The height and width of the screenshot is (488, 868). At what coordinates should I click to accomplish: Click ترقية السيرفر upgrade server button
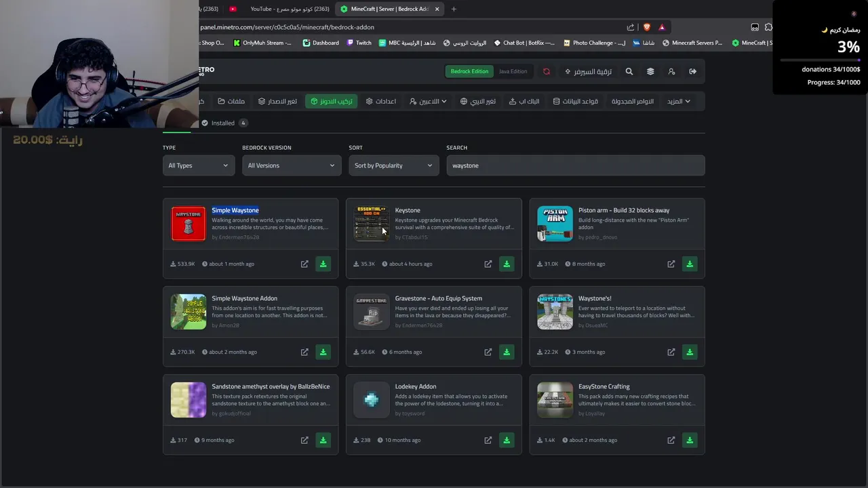tap(588, 71)
